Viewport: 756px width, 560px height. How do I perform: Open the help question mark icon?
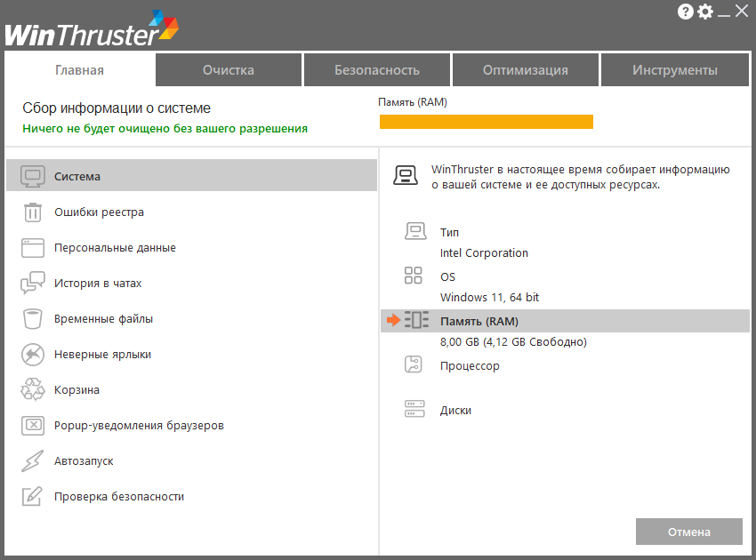tap(685, 12)
